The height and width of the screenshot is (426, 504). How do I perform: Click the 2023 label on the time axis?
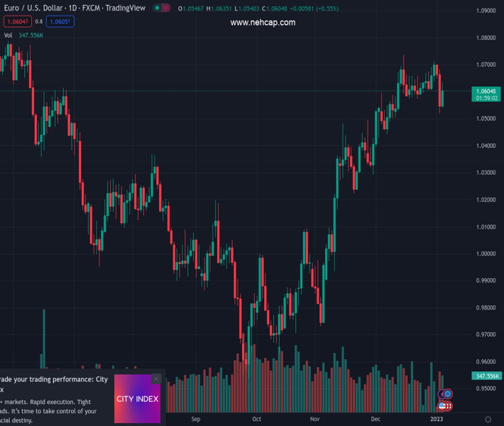tap(437, 419)
